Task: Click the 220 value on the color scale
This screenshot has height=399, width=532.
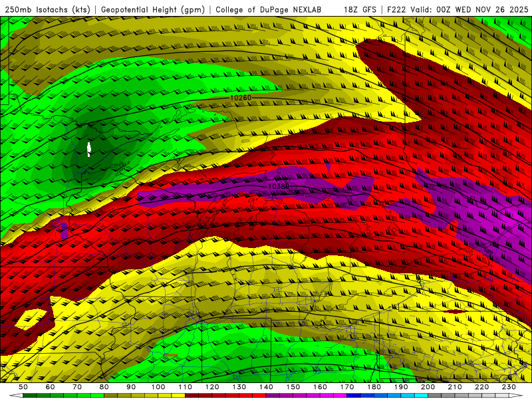Action: (x=481, y=387)
